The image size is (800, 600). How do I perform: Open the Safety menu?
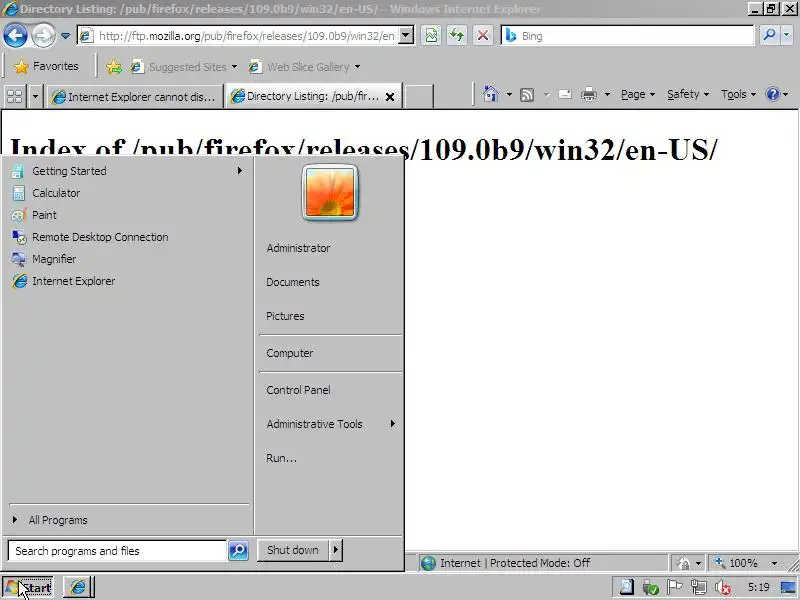click(688, 94)
